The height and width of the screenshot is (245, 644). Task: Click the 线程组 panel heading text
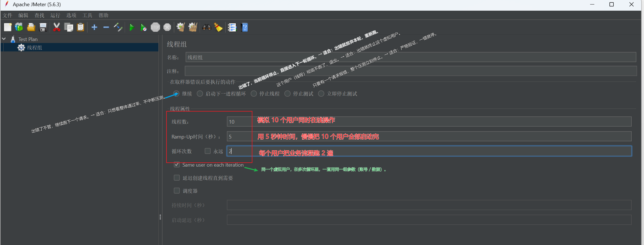click(x=177, y=44)
